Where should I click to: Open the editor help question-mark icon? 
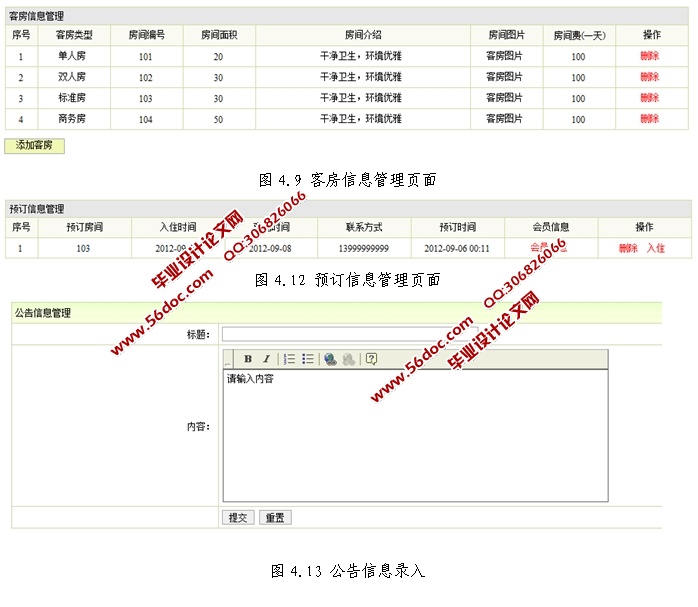click(371, 359)
